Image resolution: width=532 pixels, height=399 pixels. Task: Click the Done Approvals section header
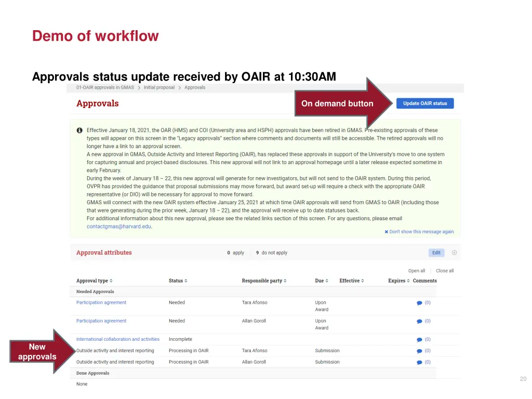(92, 373)
